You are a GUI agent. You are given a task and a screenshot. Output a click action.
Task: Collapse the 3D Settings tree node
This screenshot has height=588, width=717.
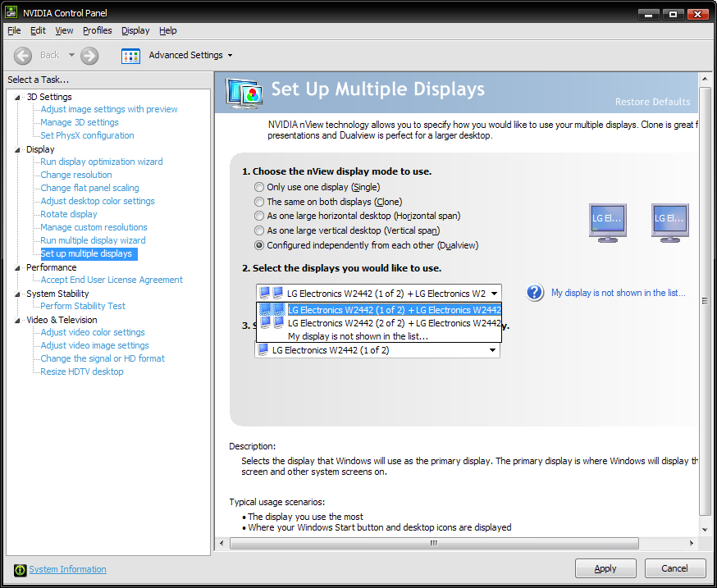coord(17,98)
